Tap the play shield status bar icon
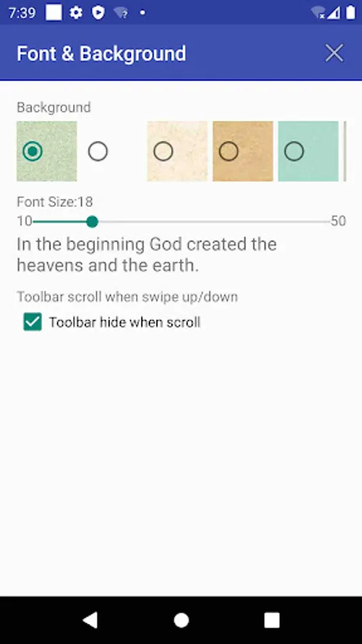The width and height of the screenshot is (362, 644). tap(98, 13)
